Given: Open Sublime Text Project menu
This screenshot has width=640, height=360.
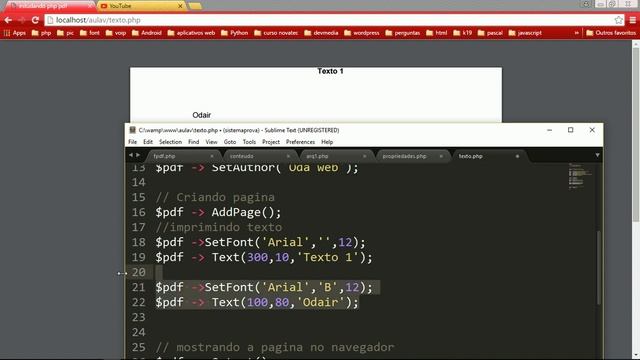Looking at the screenshot, I should [x=271, y=142].
